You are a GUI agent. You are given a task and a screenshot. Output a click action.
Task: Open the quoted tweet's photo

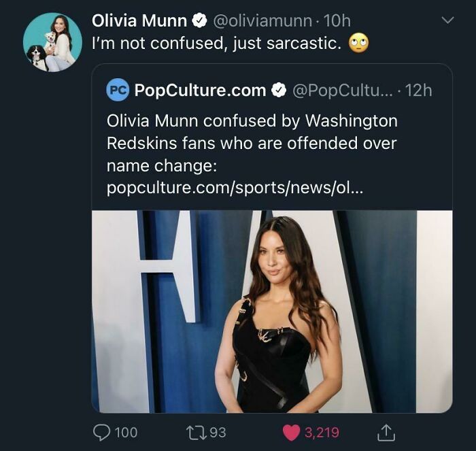(272, 311)
